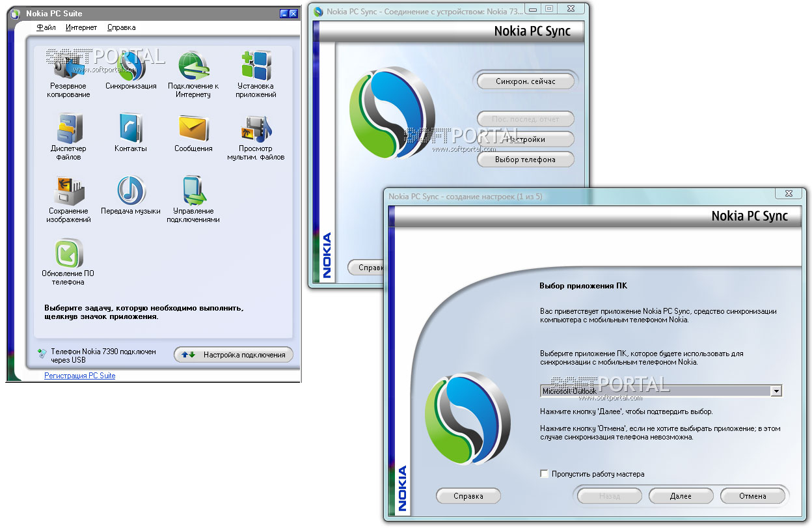Screen dimensions: 812x528
Task: Open Настройки in PC Sync window
Action: (526, 139)
